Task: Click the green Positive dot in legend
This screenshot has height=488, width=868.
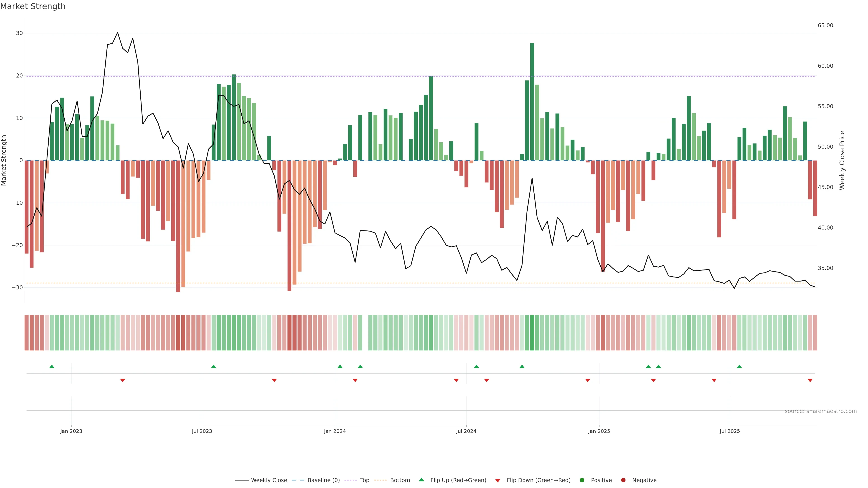Action: coord(582,480)
